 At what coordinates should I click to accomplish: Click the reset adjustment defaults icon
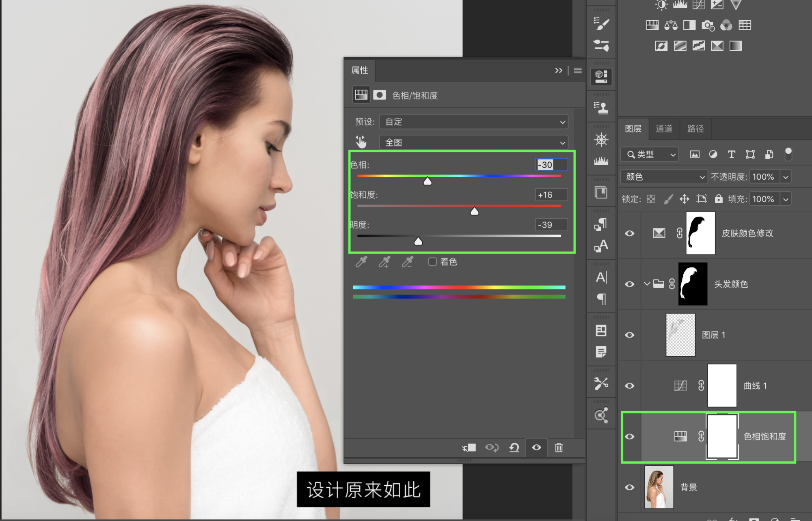[514, 447]
